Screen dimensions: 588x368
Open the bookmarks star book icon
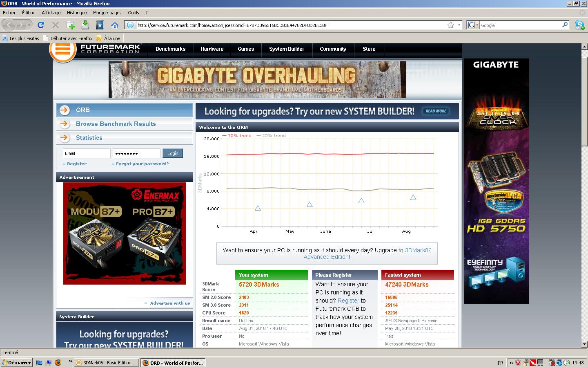pos(100,25)
